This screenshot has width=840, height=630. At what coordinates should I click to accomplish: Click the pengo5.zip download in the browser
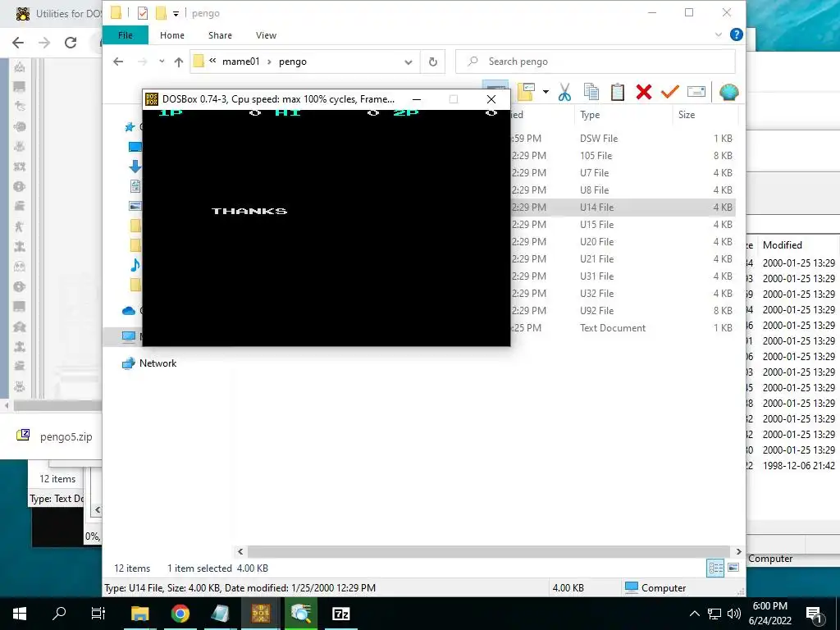(x=56, y=436)
